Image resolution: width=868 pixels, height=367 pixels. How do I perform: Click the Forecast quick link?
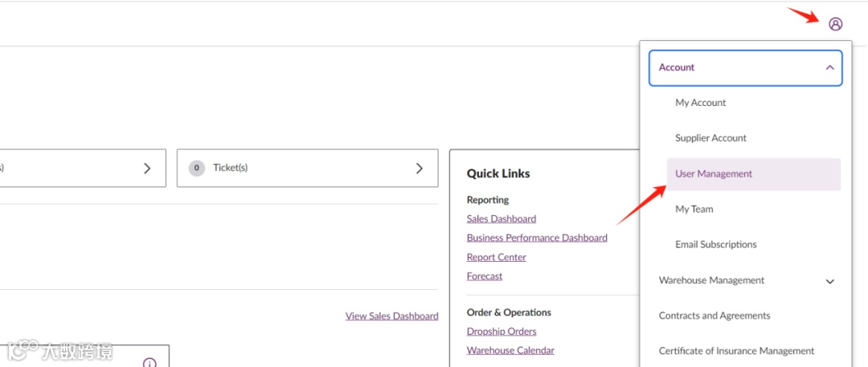(484, 276)
